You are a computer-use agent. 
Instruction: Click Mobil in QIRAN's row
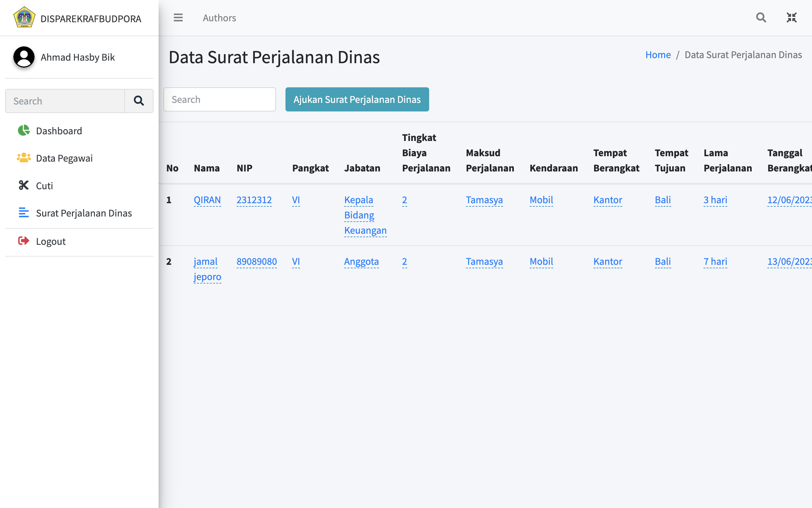tap(541, 200)
